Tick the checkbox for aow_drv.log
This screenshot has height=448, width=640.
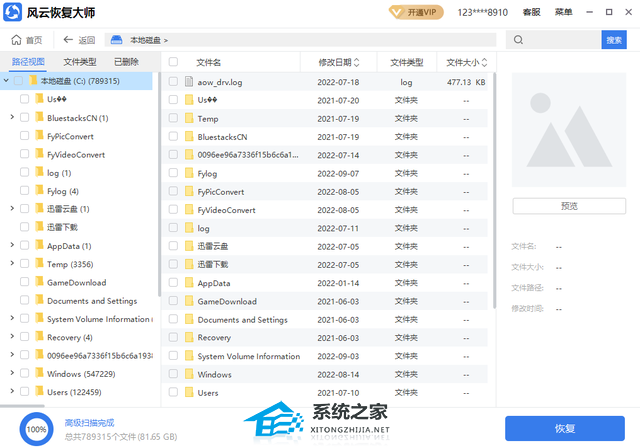click(173, 82)
